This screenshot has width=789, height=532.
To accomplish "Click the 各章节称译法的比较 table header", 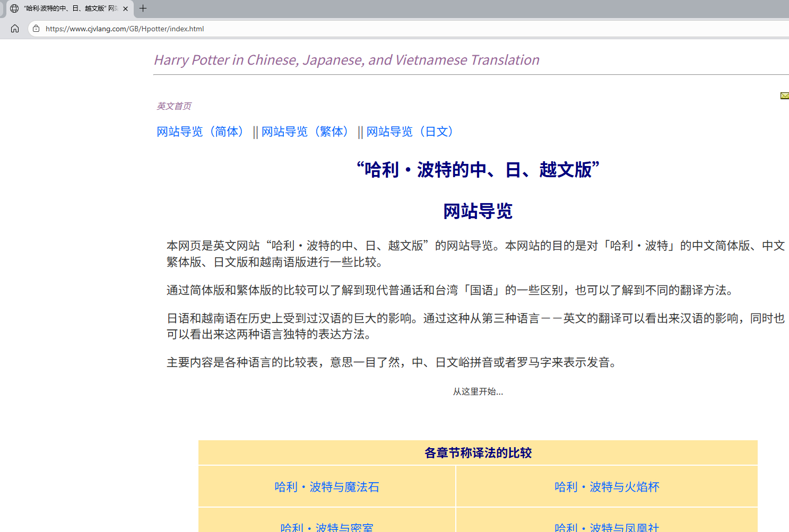I will pos(478,453).
